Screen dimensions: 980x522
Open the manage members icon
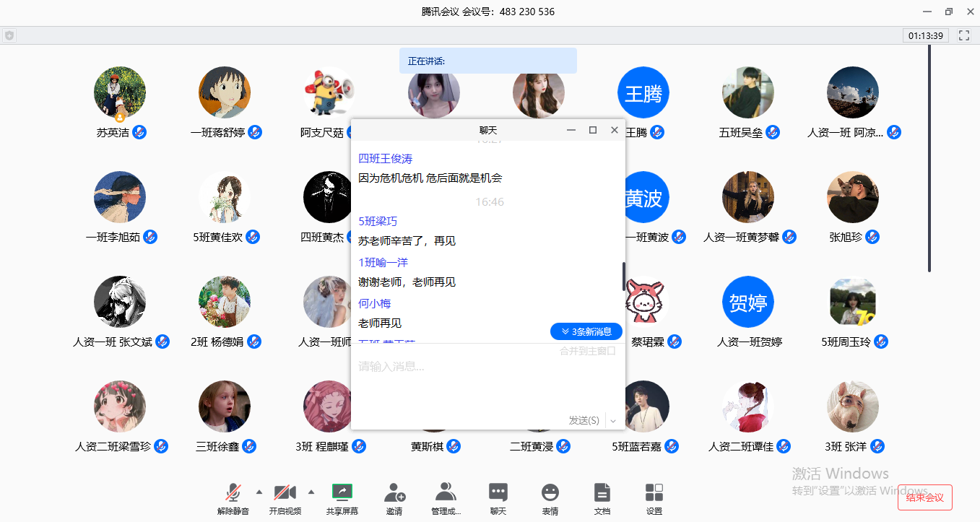446,492
